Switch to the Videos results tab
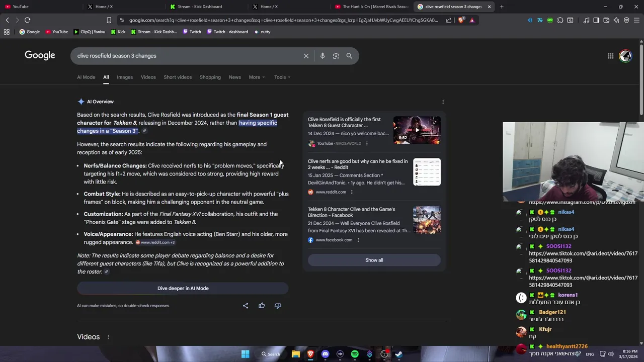The image size is (644, 362). point(148,77)
